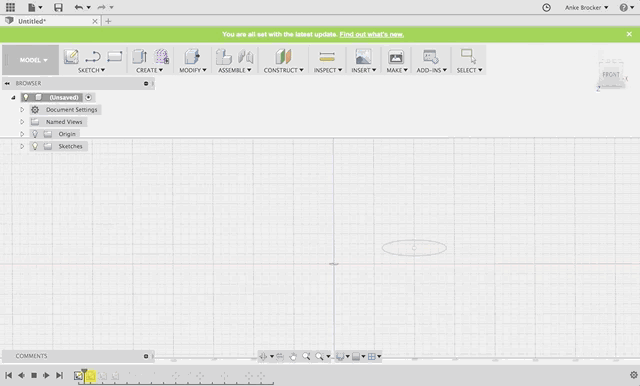Click the Press Pull modify icon
This screenshot has height=386, width=640.
pyautogui.click(x=192, y=56)
